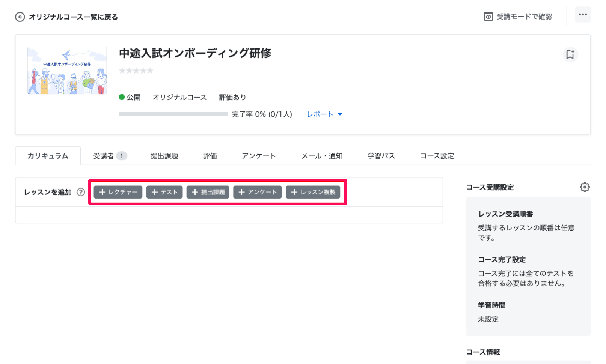Image resolution: width=606 pixels, height=364 pixels.
Task: Click the course title 中途入試オンボーディング研修
Action: click(x=195, y=53)
